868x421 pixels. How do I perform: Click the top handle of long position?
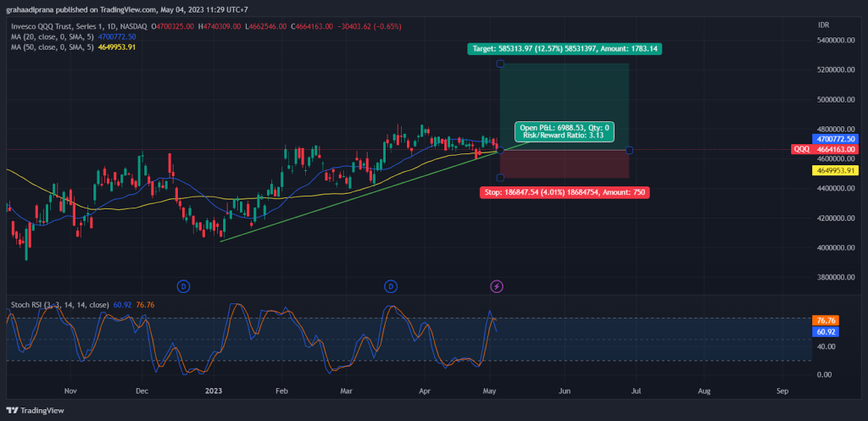500,64
